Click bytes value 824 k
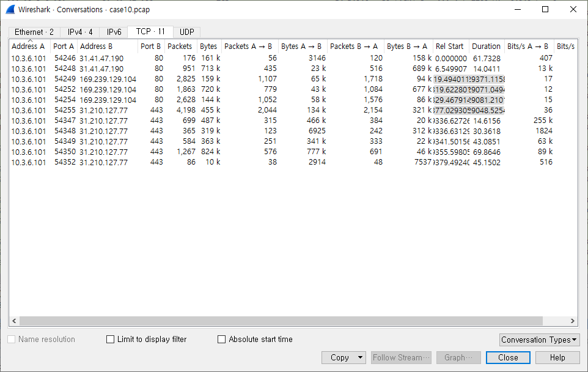Viewport: 588px width, 372px height. click(x=210, y=152)
